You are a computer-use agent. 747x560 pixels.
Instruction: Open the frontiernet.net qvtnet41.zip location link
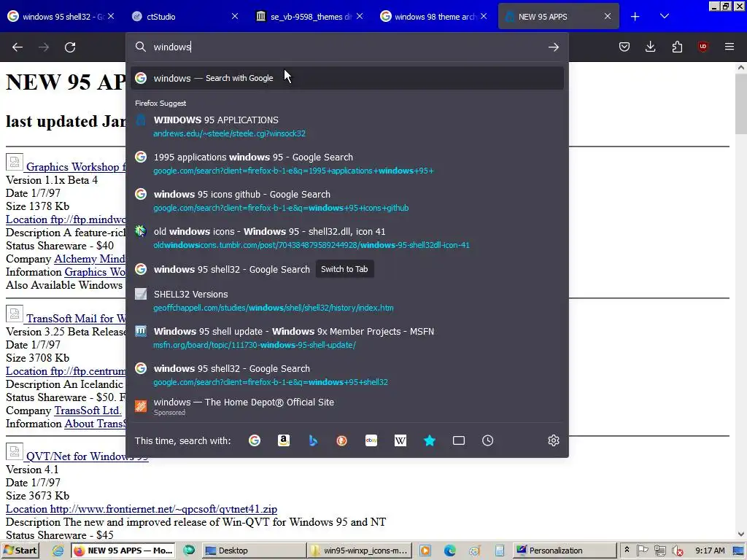(x=142, y=509)
